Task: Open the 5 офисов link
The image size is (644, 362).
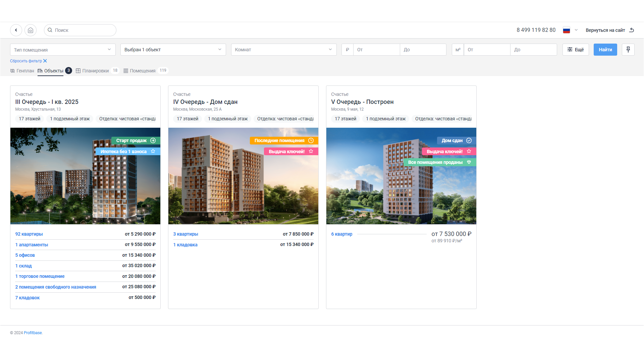Action: tap(25, 255)
